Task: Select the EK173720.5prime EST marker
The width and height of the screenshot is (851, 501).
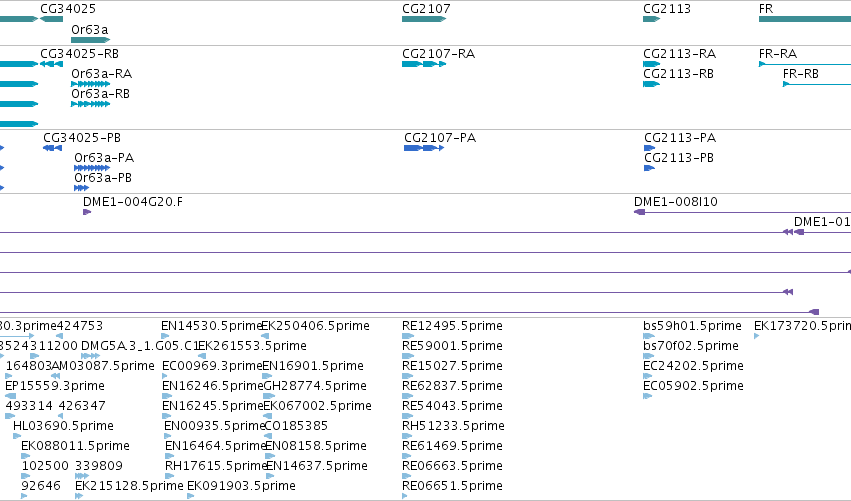Action: [x=757, y=336]
